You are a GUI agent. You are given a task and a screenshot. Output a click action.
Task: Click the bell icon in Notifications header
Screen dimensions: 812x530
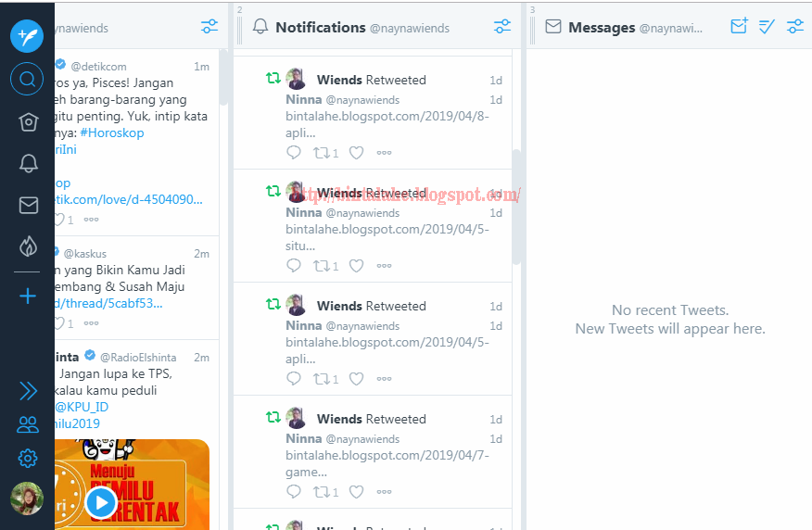tap(260, 26)
